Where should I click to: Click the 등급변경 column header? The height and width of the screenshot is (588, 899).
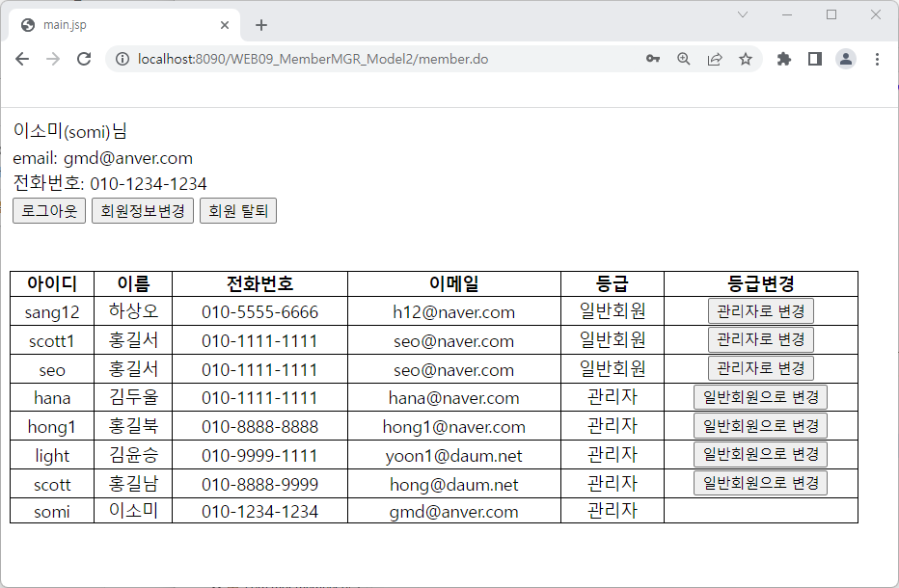pyautogui.click(x=761, y=283)
